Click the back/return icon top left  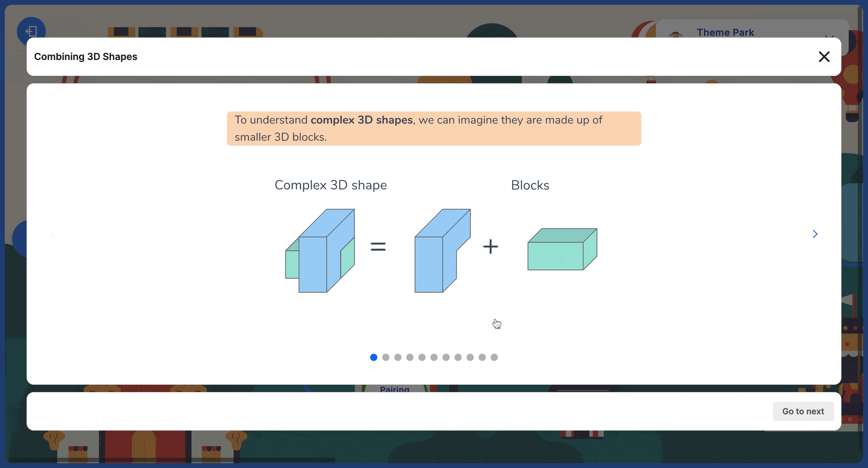click(31, 31)
